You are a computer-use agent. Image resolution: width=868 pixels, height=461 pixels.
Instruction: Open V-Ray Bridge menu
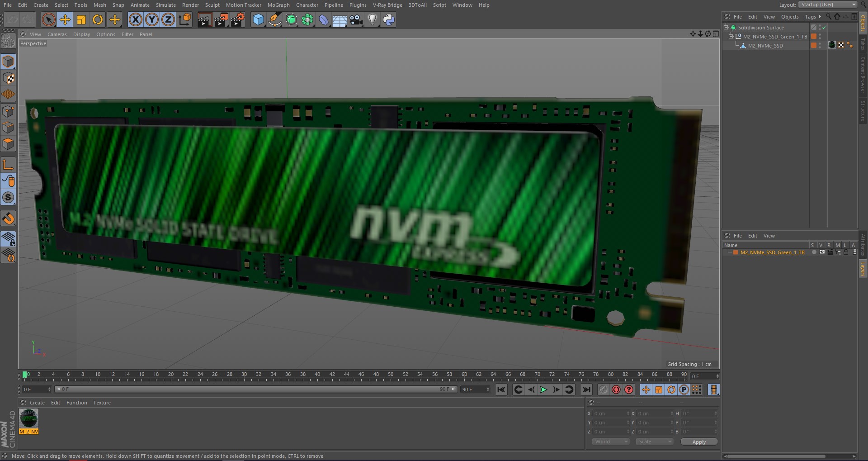tap(387, 5)
